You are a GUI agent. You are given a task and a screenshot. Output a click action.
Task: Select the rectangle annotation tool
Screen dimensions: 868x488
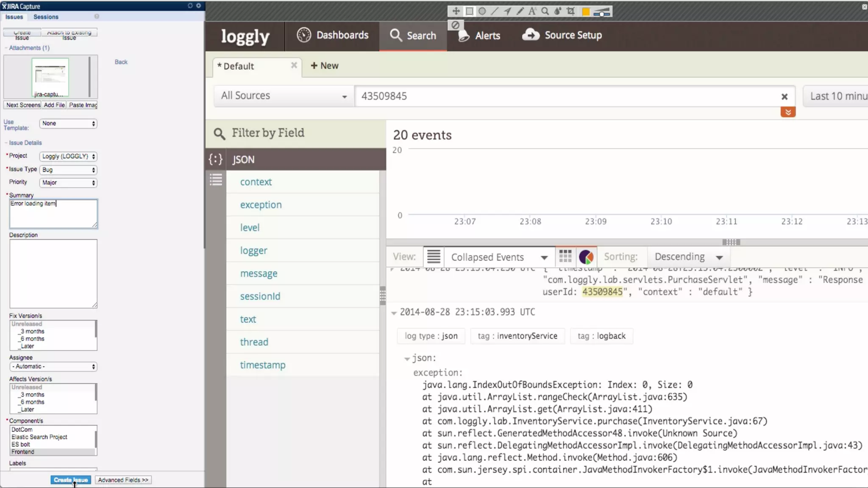click(469, 11)
